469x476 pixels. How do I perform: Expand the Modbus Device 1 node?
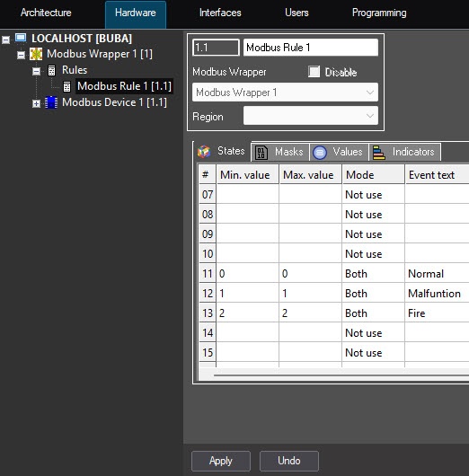(x=36, y=103)
